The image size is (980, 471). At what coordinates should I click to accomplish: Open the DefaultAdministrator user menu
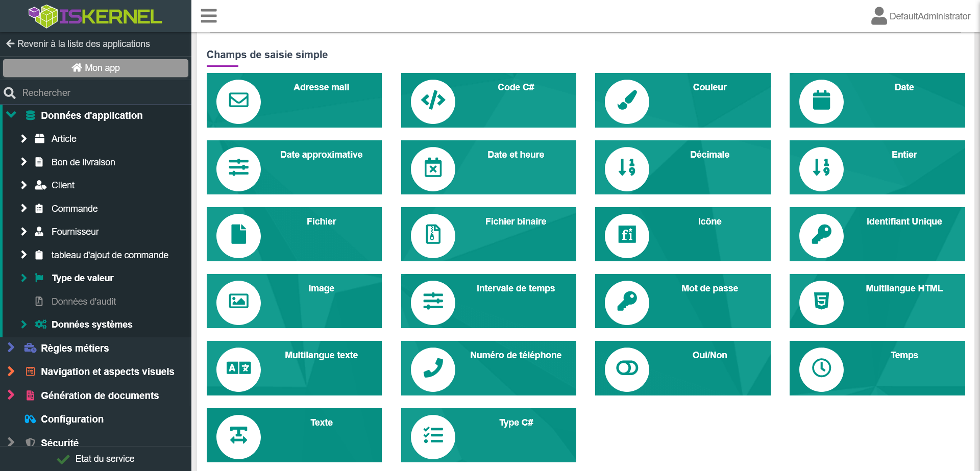point(920,16)
